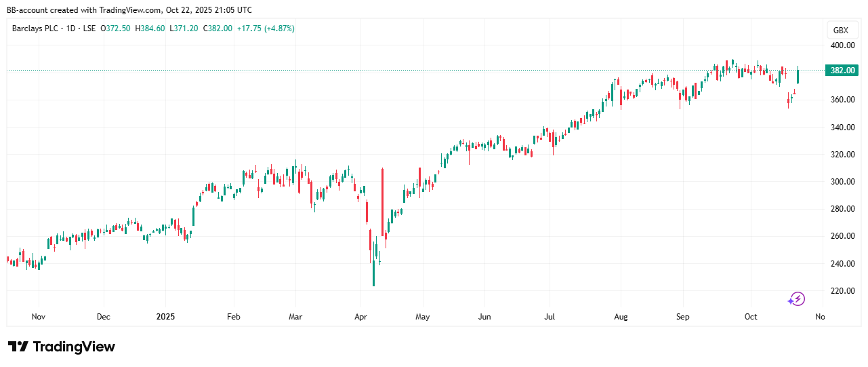Select the Apr marker on time axis
This screenshot has width=868, height=367.
(x=360, y=317)
